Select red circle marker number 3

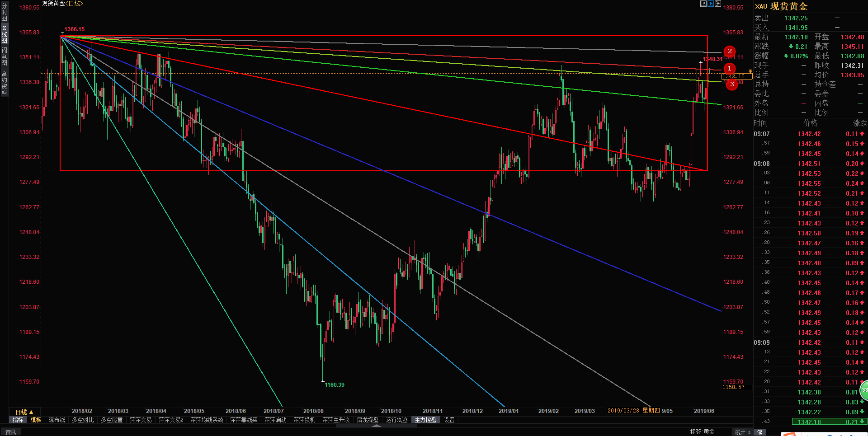(x=732, y=84)
